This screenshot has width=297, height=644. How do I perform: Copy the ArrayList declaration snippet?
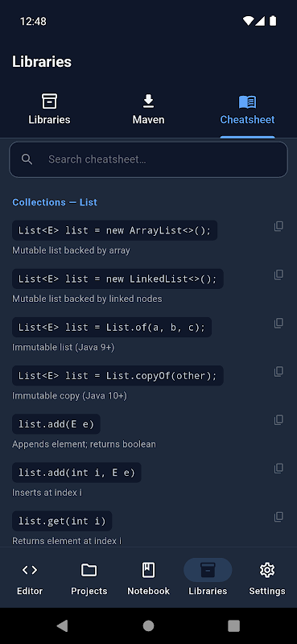pos(278,226)
